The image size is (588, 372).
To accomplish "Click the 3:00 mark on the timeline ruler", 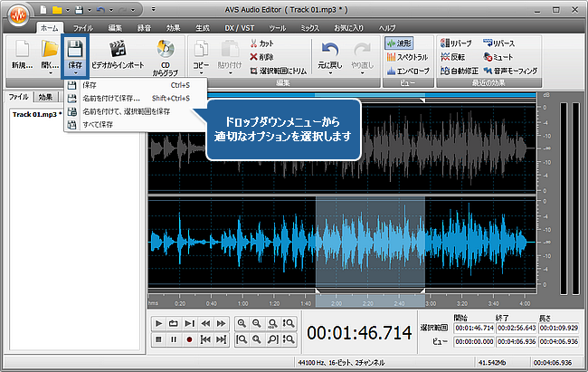I will click(431, 303).
